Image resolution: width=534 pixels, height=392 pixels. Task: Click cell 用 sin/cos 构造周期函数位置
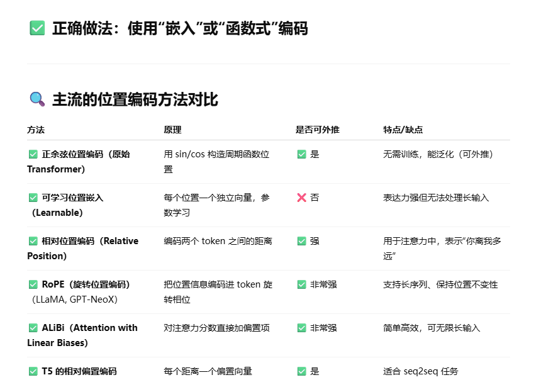tap(216, 162)
